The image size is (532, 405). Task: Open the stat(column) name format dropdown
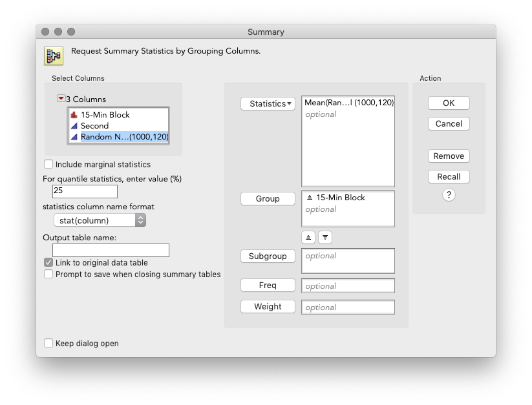(x=100, y=220)
